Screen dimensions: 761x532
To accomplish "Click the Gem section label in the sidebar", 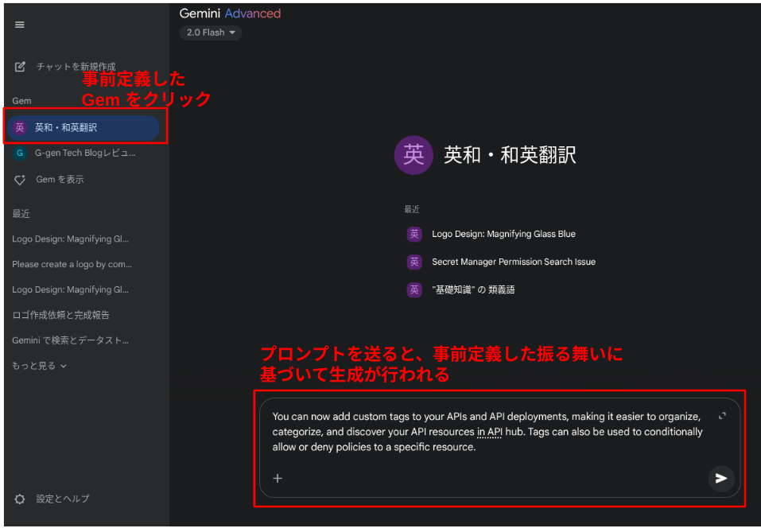I will pyautogui.click(x=21, y=100).
